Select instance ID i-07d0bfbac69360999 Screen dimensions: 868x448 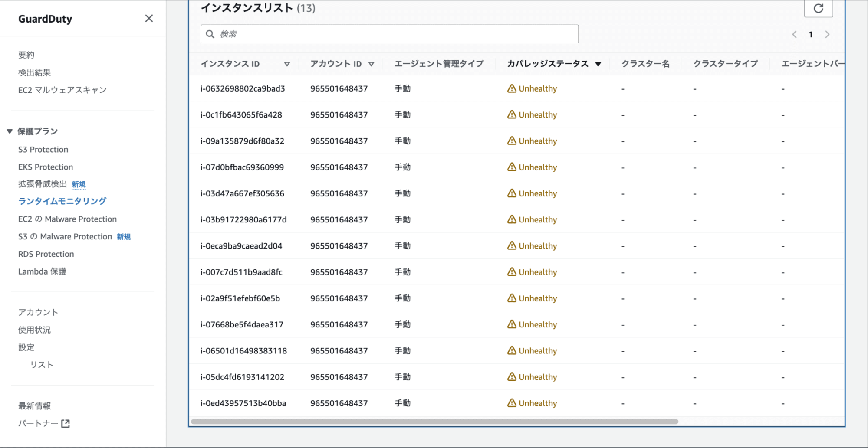[242, 167]
